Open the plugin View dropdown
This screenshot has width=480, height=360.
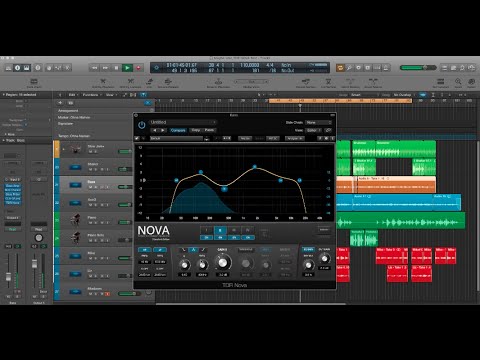pos(313,130)
